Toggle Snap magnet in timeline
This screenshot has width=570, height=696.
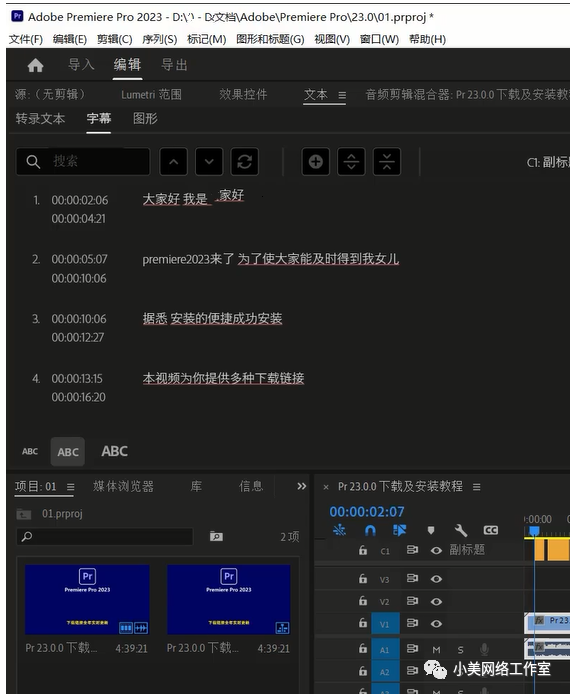point(370,530)
